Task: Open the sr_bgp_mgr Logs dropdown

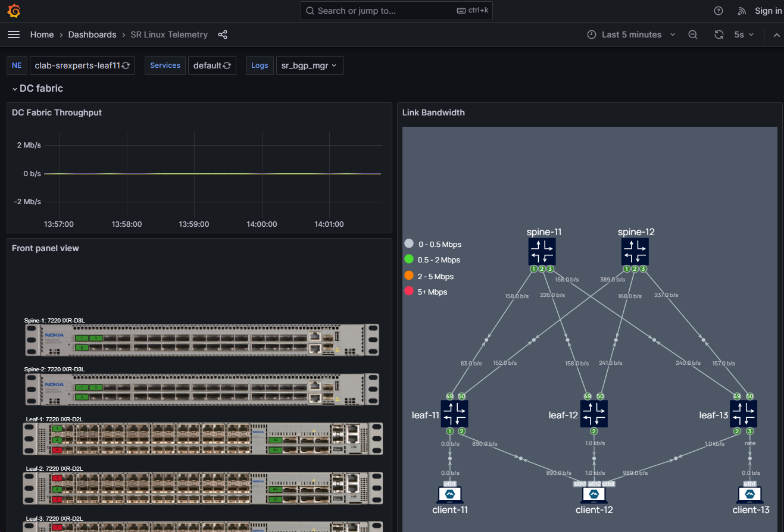Action: 310,65
